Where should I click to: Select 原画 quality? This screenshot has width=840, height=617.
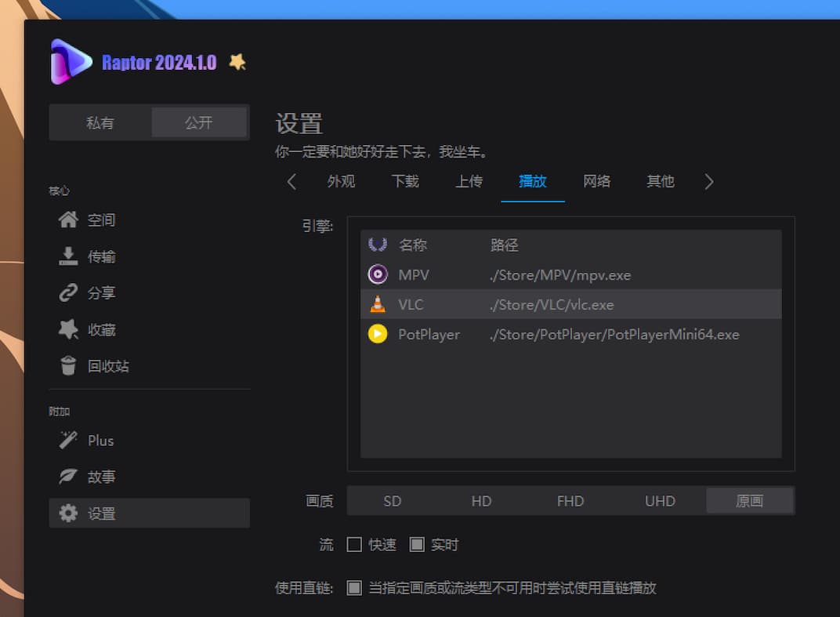[749, 501]
